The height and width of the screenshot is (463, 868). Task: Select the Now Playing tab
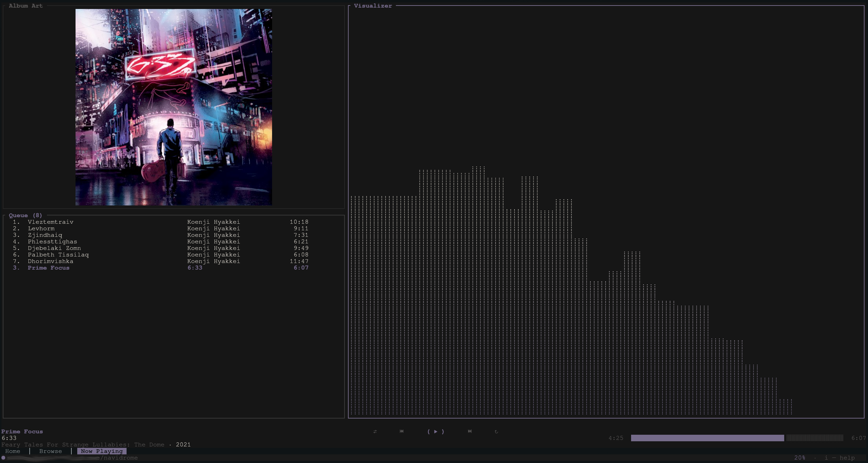[x=102, y=451]
